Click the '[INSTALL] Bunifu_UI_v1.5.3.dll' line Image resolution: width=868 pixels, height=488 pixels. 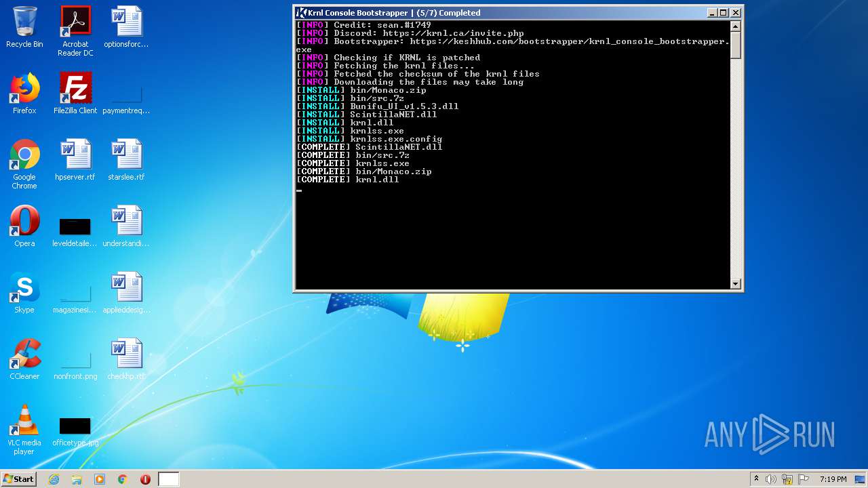(x=377, y=106)
